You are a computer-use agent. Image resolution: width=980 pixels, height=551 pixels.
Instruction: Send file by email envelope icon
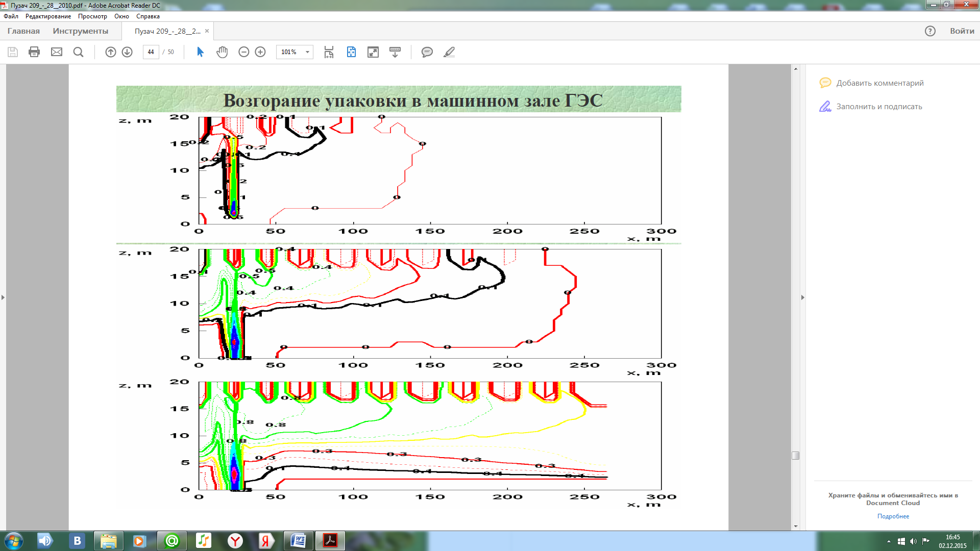(57, 52)
